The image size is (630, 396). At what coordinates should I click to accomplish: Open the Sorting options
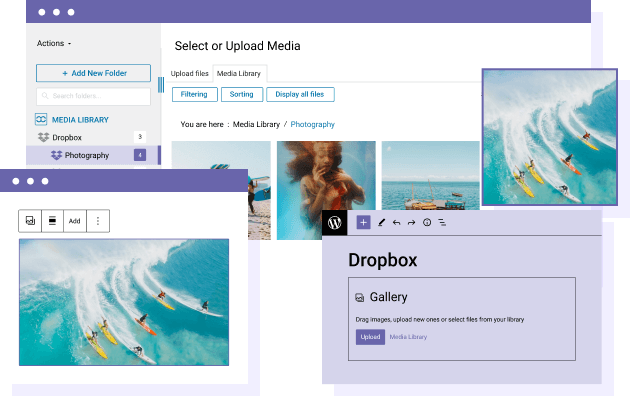[242, 94]
